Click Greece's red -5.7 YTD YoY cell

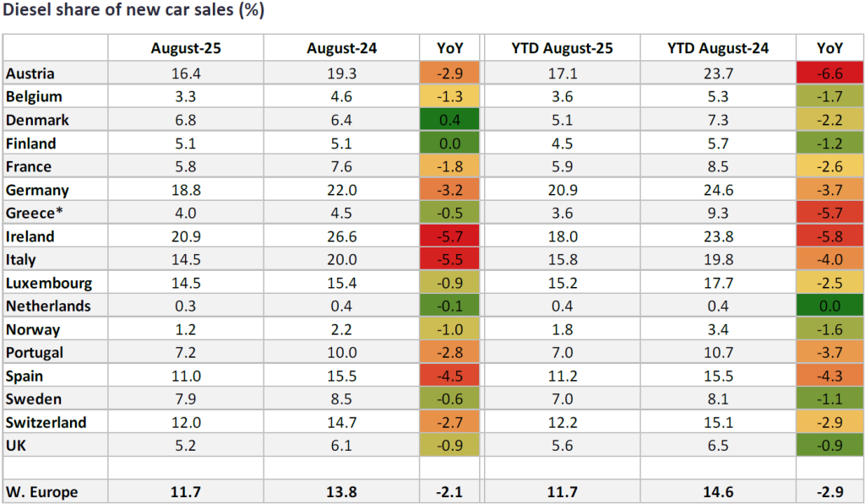829,214
